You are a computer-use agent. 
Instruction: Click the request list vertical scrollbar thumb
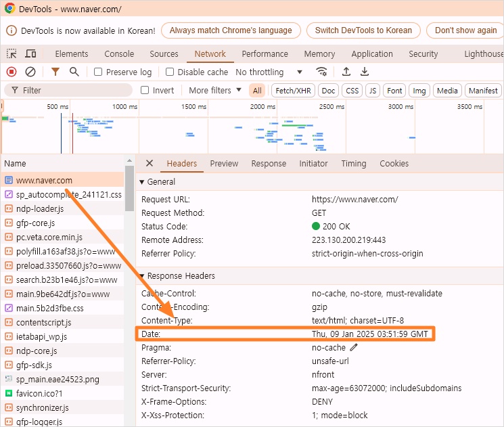click(x=129, y=188)
